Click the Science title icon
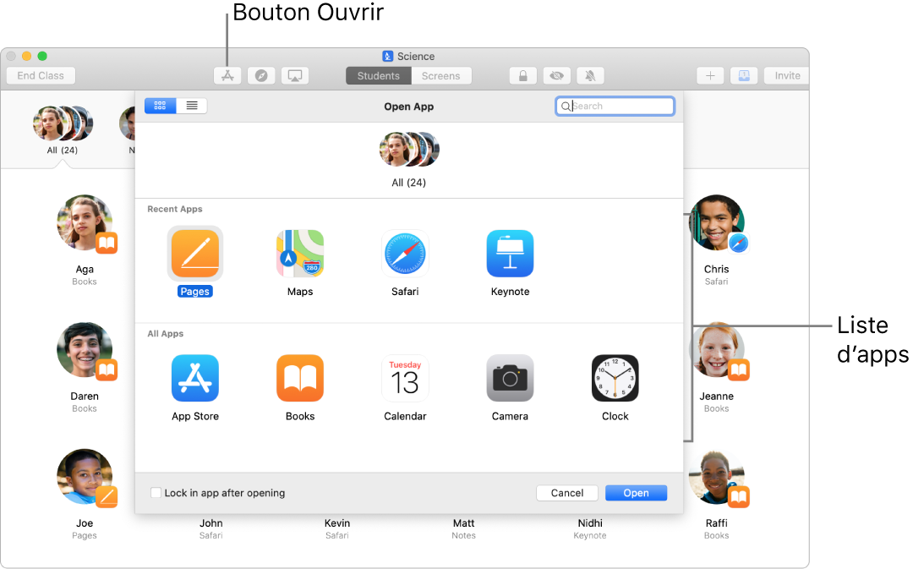This screenshot has height=569, width=924. click(387, 56)
